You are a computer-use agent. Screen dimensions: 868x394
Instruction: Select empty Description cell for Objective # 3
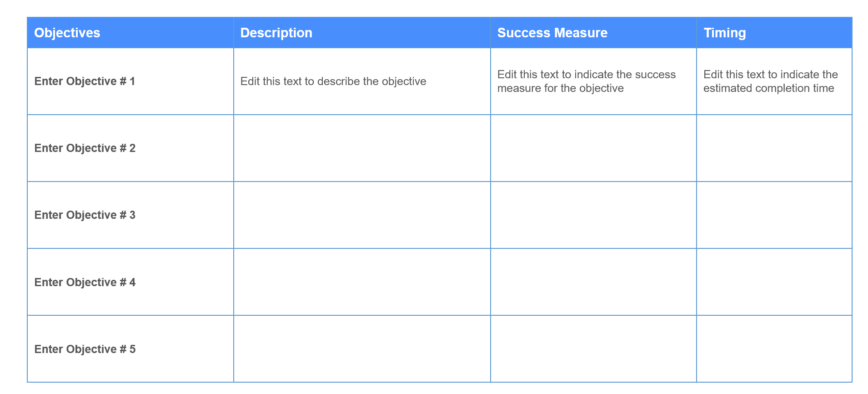362,215
